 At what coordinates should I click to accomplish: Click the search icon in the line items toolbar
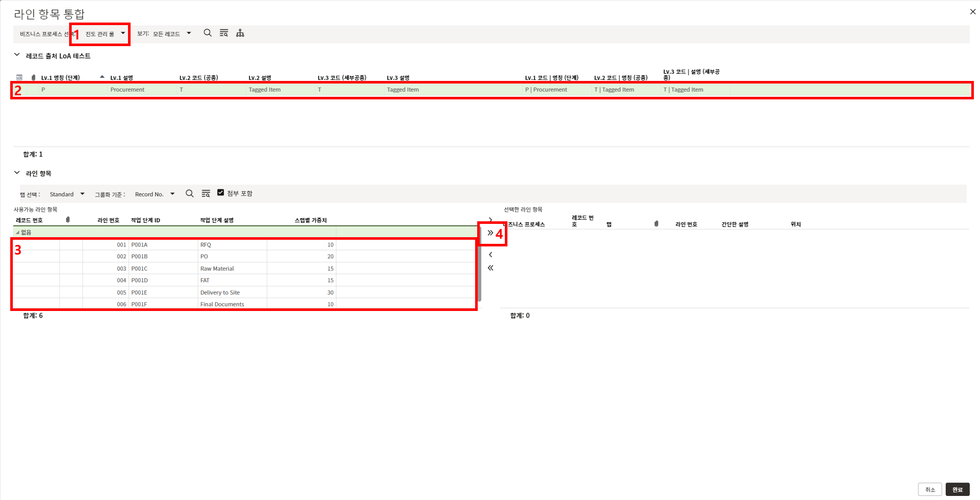point(189,194)
